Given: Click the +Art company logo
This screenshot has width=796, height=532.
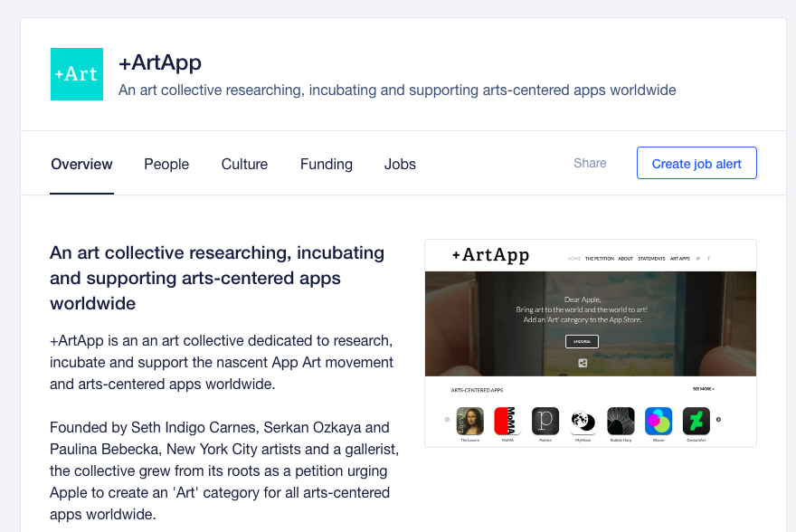Looking at the screenshot, I should (77, 74).
